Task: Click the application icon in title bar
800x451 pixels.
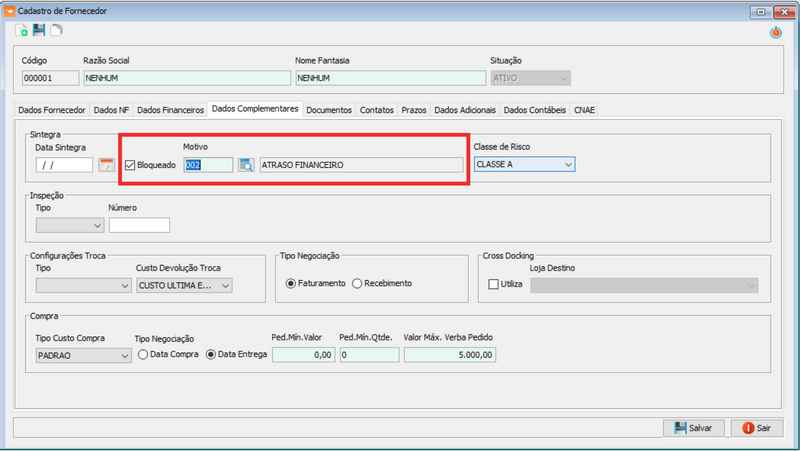Action: 10,10
